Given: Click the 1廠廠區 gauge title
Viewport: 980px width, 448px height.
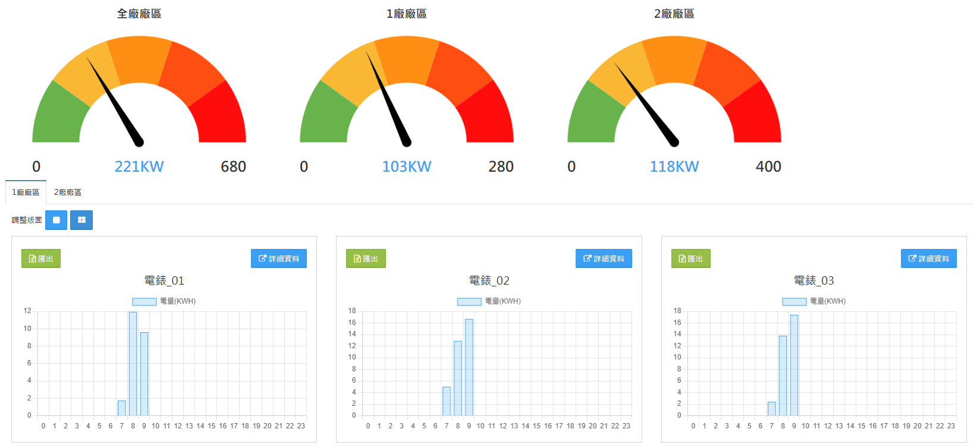Looking at the screenshot, I should point(407,14).
